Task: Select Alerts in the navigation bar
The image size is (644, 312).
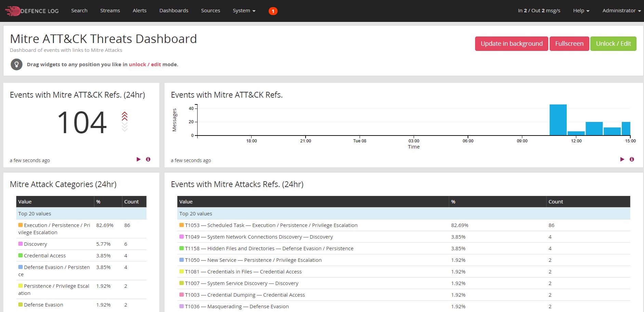Action: (139, 11)
